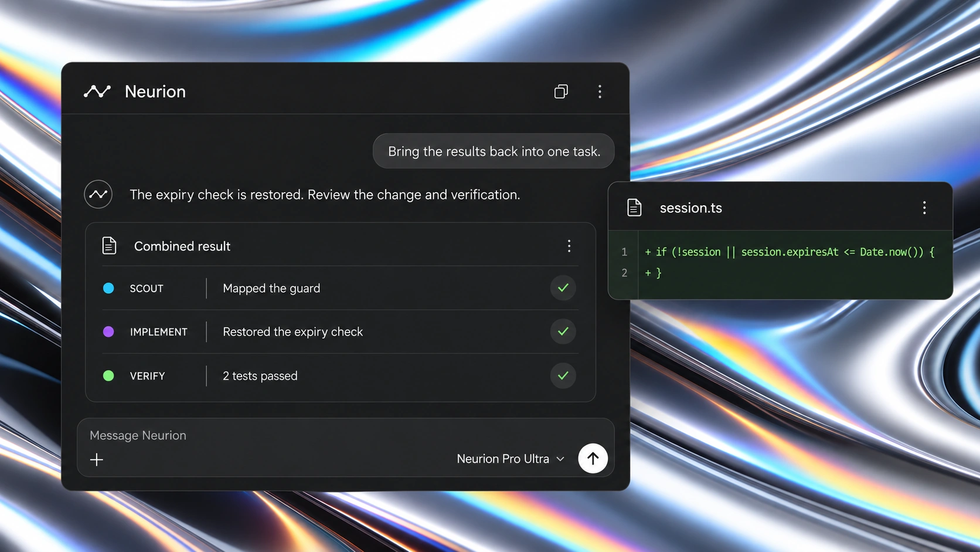Click the plus attachment icon in message box

97,459
